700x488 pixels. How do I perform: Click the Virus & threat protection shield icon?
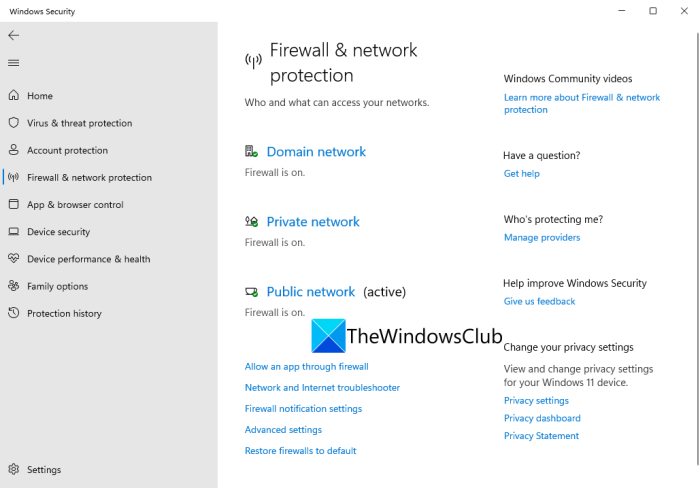pyautogui.click(x=14, y=123)
